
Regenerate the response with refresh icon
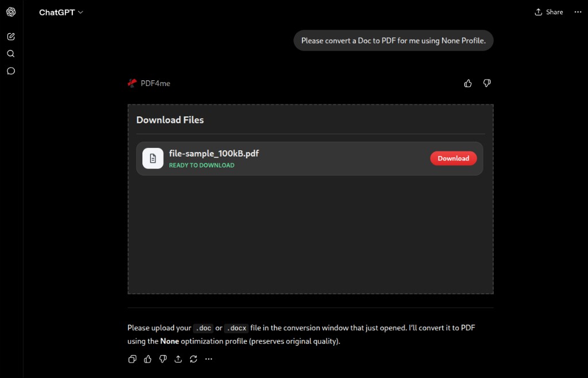(x=194, y=359)
